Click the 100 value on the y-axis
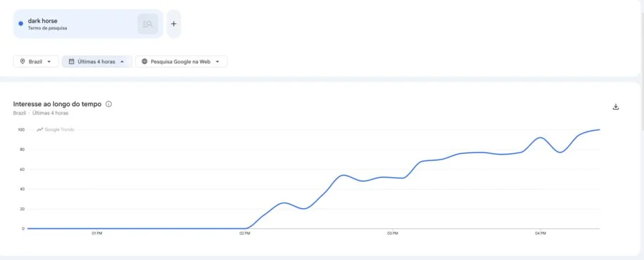The width and height of the screenshot is (644, 260). coord(21,130)
